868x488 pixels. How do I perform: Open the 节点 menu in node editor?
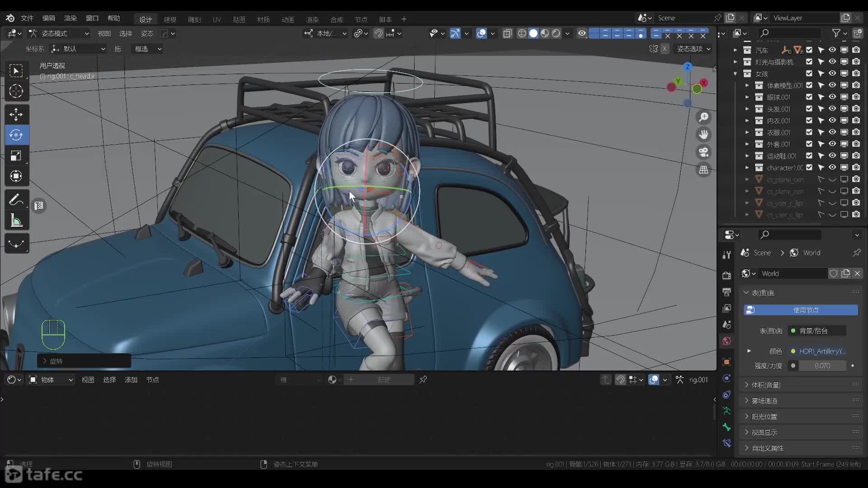[152, 380]
